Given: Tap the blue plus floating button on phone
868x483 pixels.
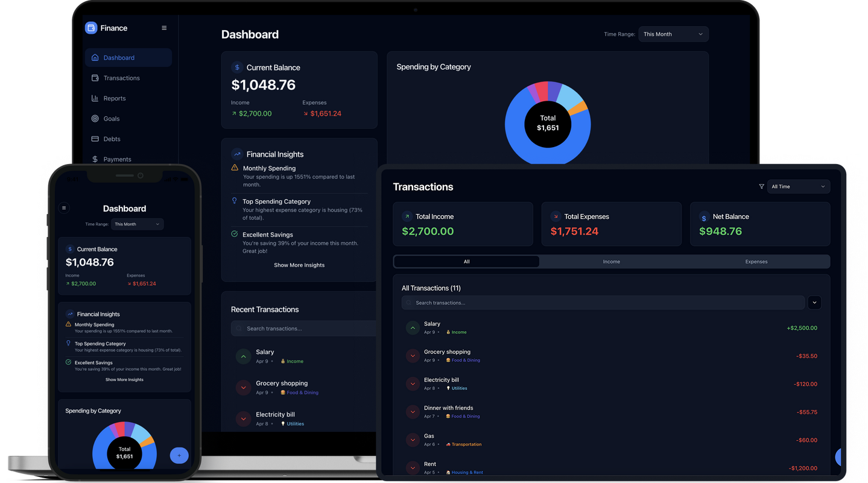Looking at the screenshot, I should pyautogui.click(x=179, y=455).
